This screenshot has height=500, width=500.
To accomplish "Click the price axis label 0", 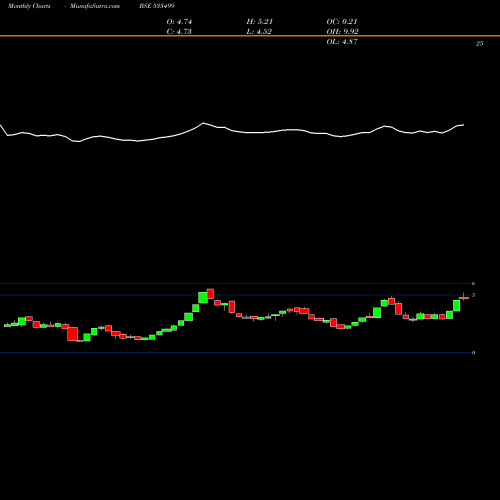I will pyautogui.click(x=473, y=353).
